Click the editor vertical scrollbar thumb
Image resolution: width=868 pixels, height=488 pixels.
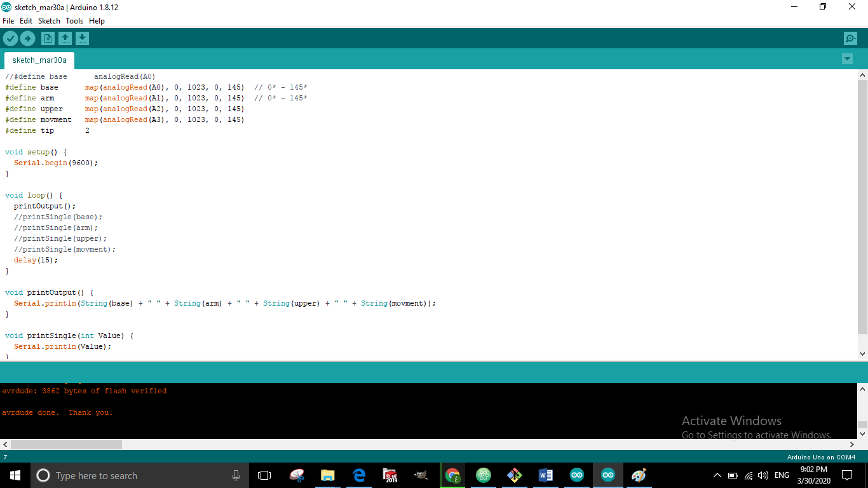(x=862, y=207)
